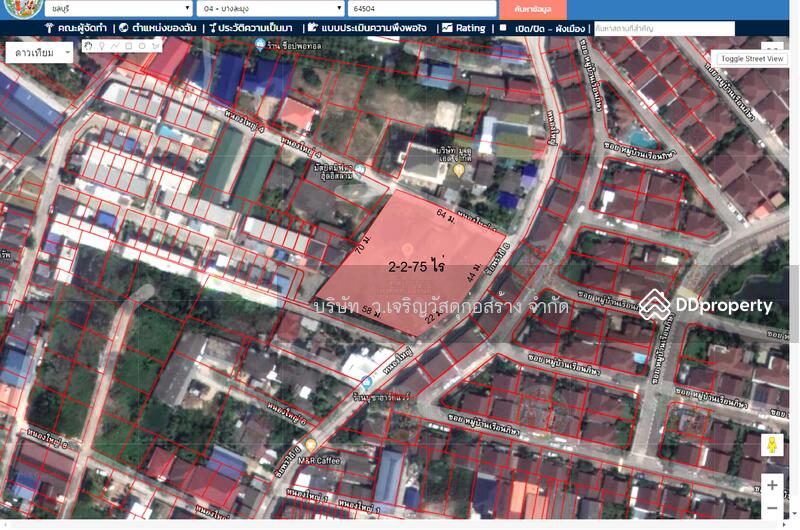This screenshot has width=800, height=530.
Task: Select the hand pan drawing tool
Action: click(90, 46)
